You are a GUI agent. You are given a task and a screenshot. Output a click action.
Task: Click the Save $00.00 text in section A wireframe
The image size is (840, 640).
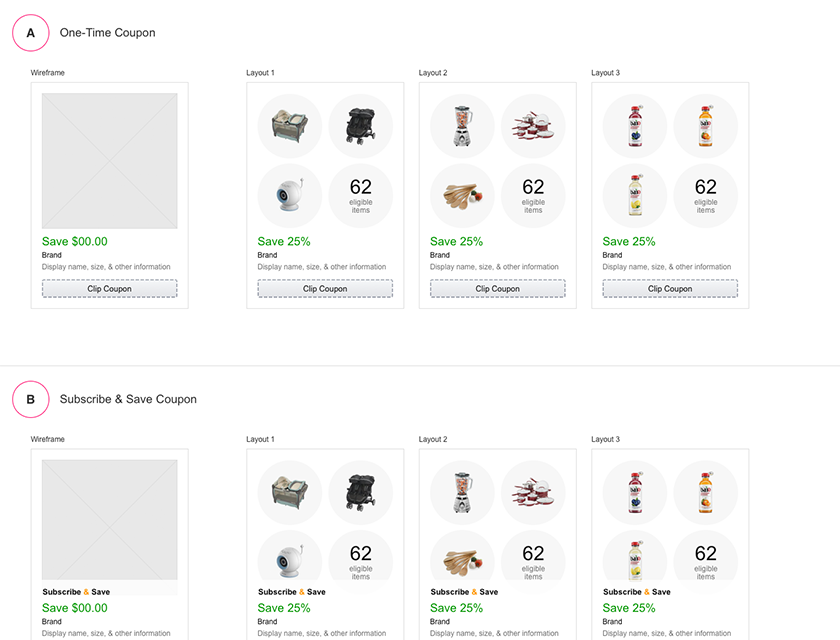74,242
